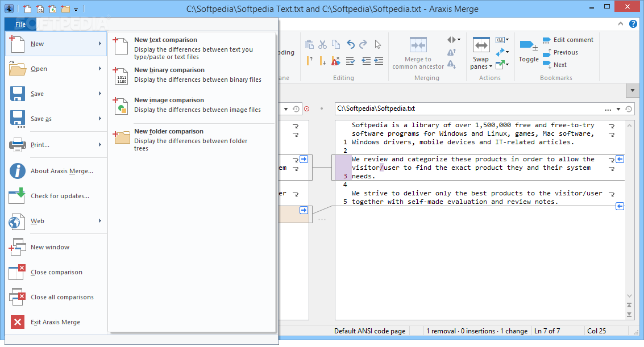Click the lines with checkmark icon in Editing
Image resolution: width=644 pixels, height=347 pixels.
click(350, 61)
